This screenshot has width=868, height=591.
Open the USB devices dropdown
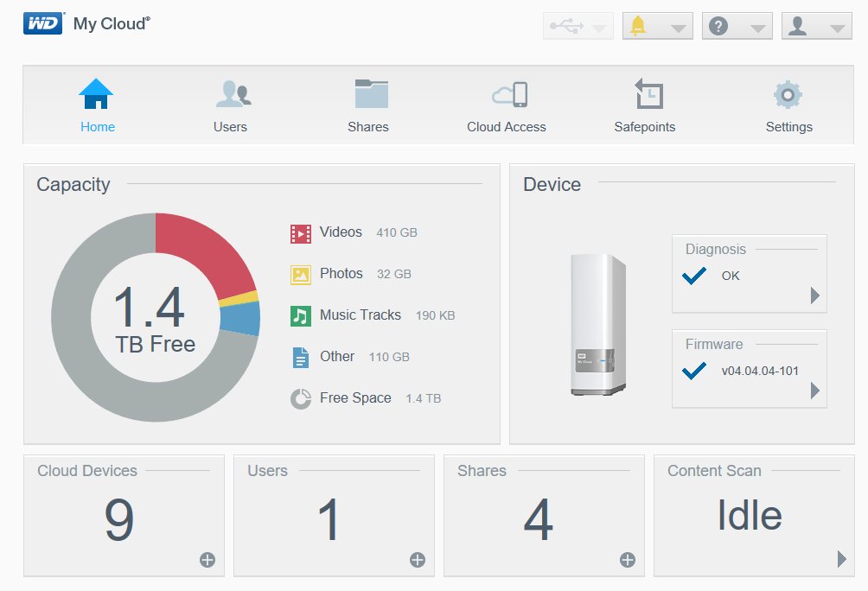[x=578, y=26]
